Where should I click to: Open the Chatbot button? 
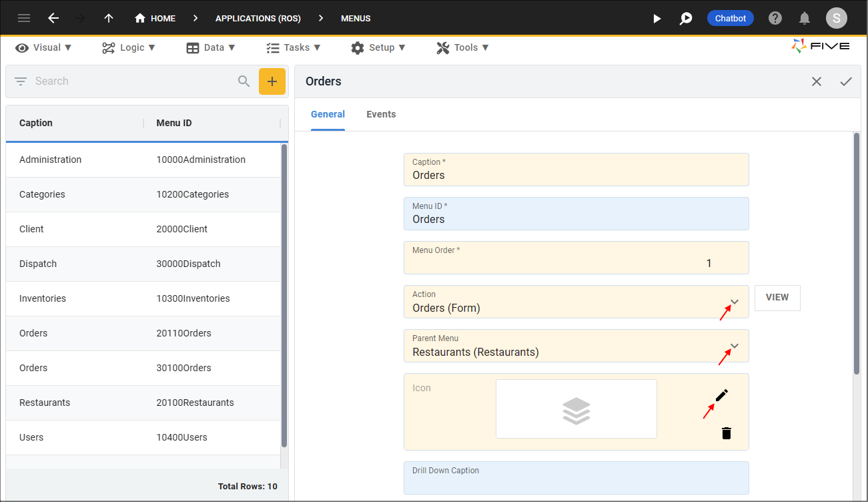731,18
